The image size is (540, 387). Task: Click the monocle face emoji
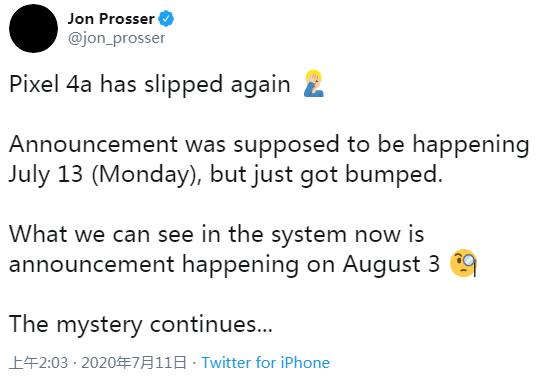pos(464,263)
